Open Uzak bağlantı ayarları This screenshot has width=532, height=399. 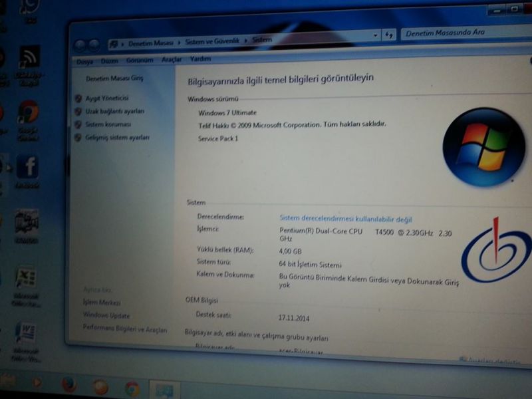(114, 111)
